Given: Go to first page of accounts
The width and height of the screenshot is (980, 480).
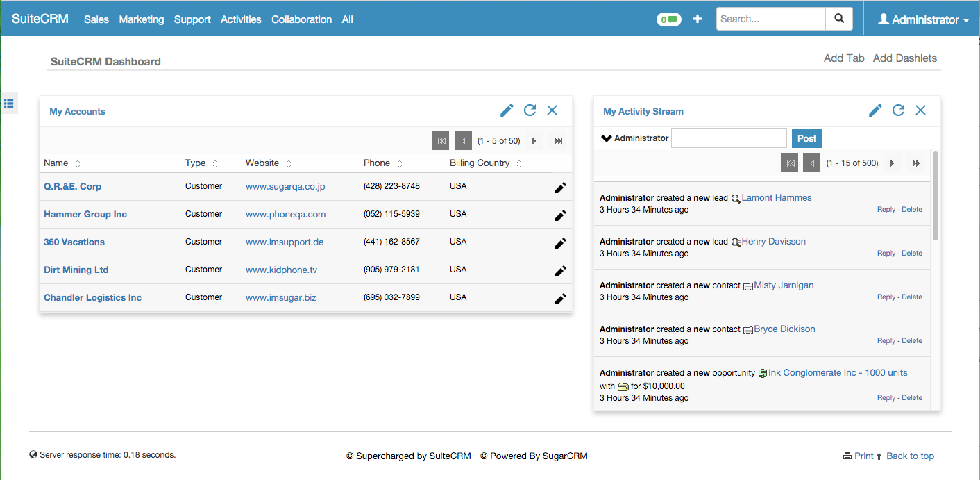Looking at the screenshot, I should [440, 140].
